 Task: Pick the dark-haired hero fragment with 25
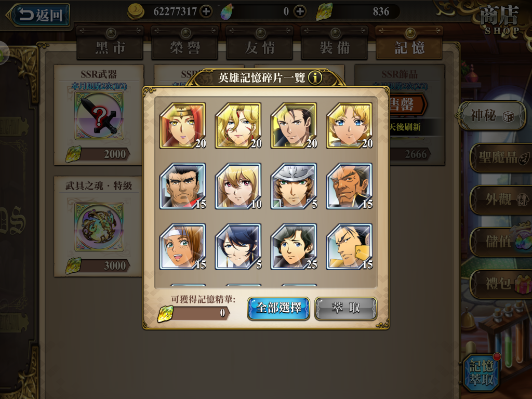(294, 247)
